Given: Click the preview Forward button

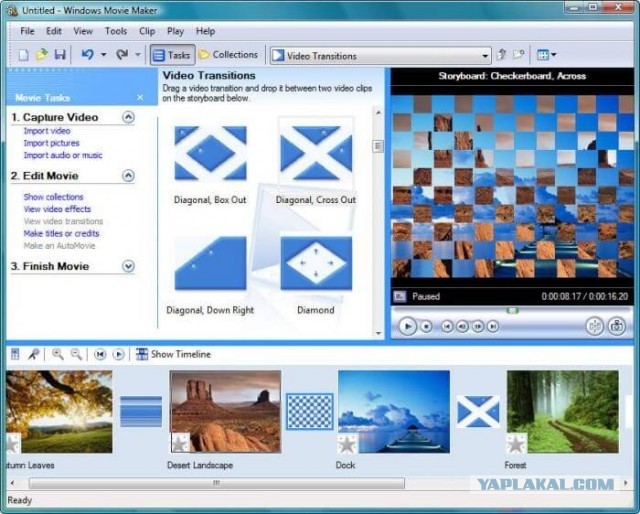Looking at the screenshot, I should coord(493,327).
